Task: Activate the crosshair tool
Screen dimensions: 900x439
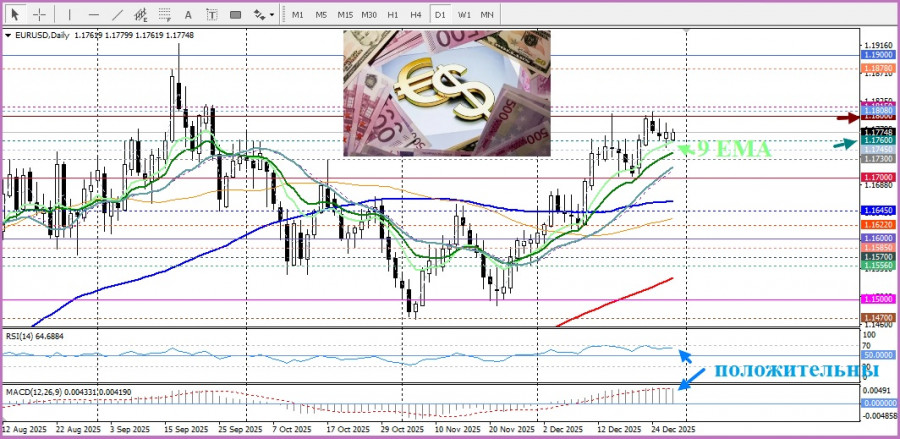Action: point(39,15)
